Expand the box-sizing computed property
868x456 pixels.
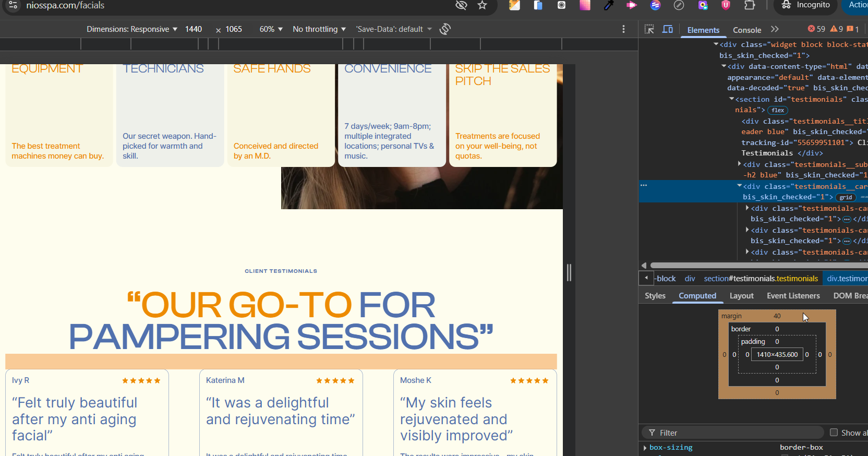click(x=645, y=448)
